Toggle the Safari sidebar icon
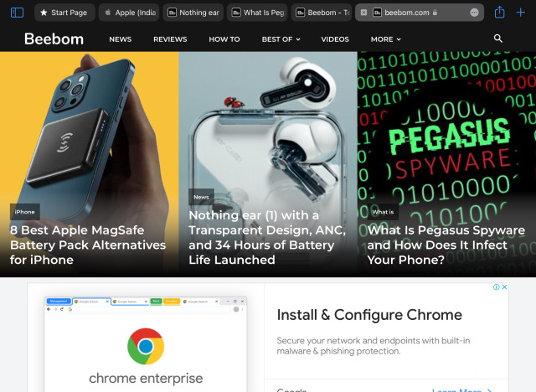Viewport: 536px width, 392px height. [x=17, y=13]
